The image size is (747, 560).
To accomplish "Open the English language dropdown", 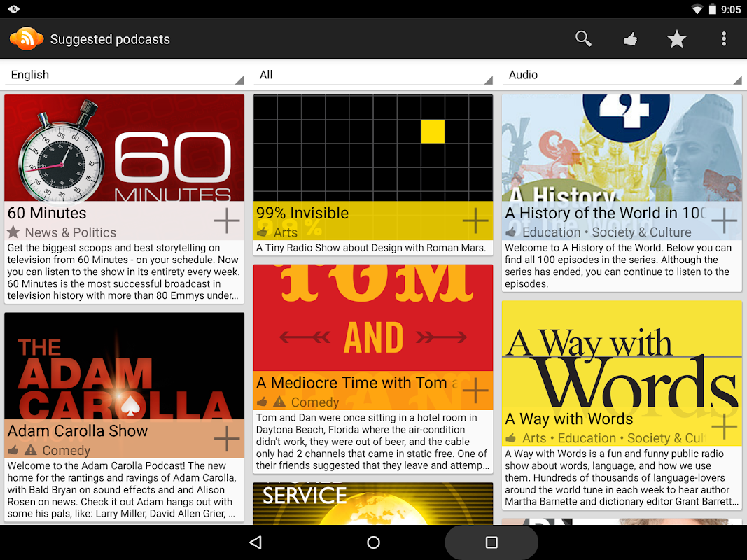I will tap(125, 75).
